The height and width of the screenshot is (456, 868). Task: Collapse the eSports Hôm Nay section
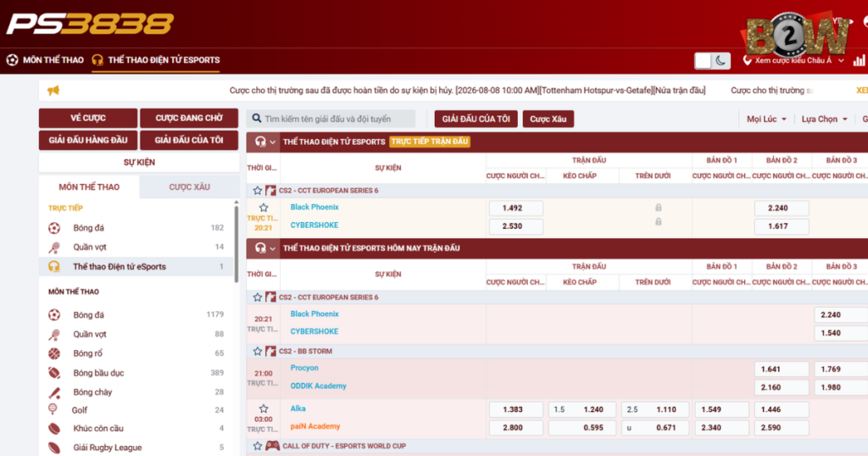pyautogui.click(x=272, y=248)
